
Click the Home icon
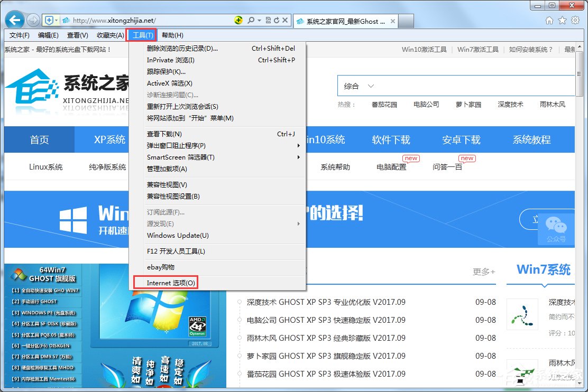tap(549, 20)
